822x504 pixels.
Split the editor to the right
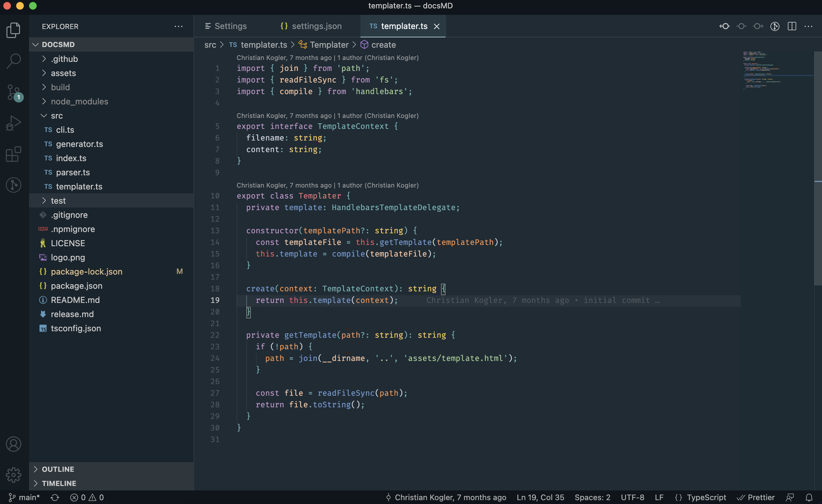792,26
